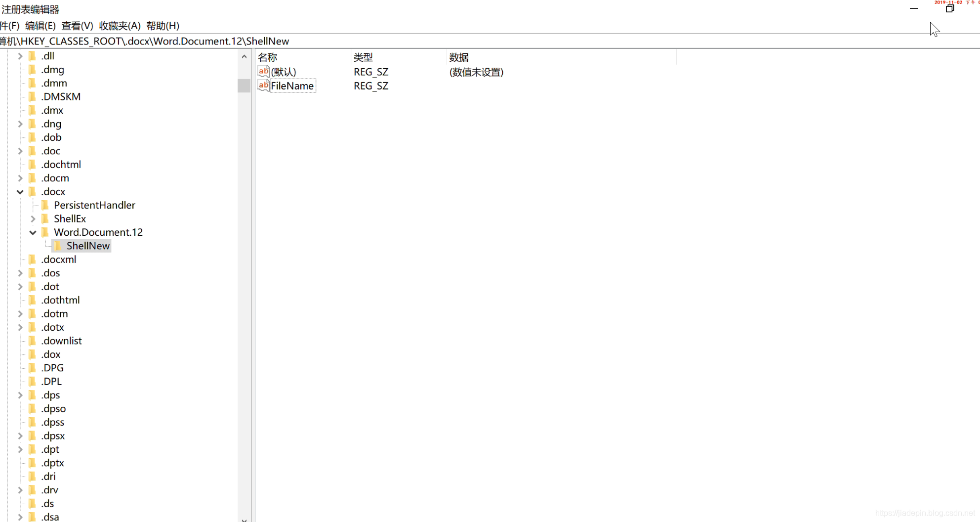
Task: Expand the .dos key
Action: (x=20, y=273)
